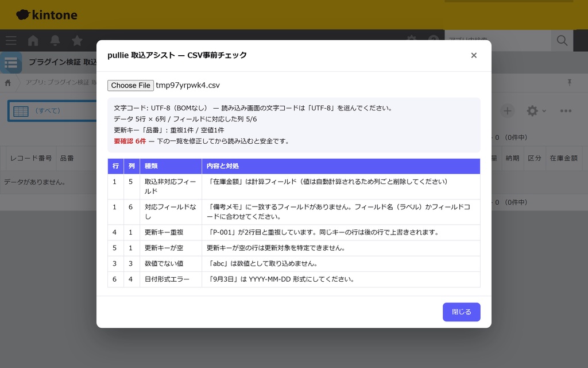
Task: Click the 「9月3日」 date format message
Action: tap(281, 279)
